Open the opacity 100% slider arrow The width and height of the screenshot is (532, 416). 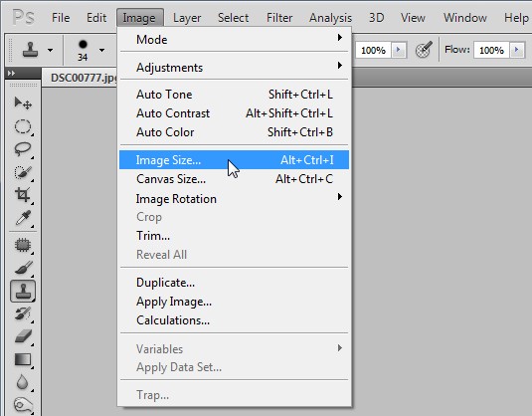pyautogui.click(x=399, y=50)
